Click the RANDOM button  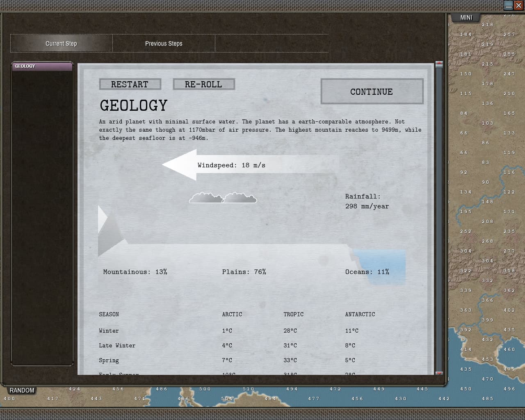22,390
